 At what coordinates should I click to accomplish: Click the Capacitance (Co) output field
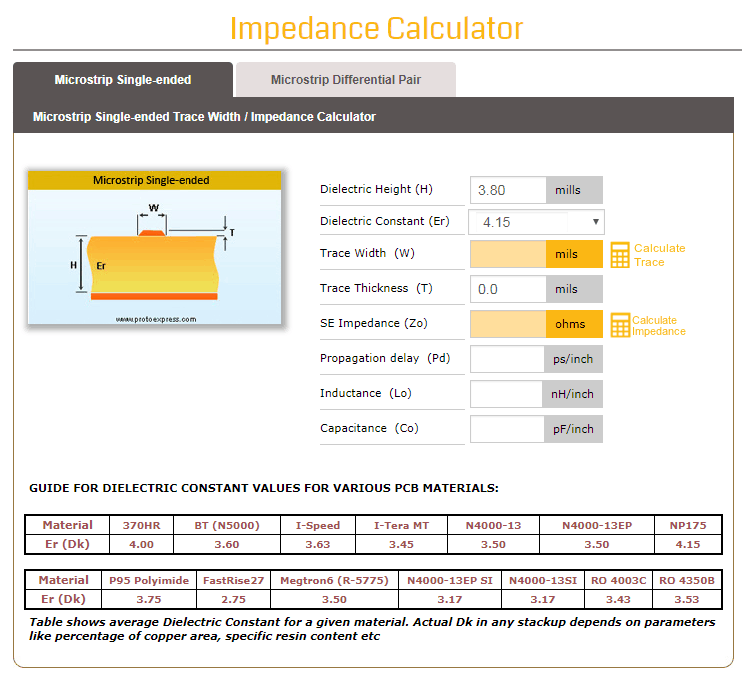tap(507, 429)
